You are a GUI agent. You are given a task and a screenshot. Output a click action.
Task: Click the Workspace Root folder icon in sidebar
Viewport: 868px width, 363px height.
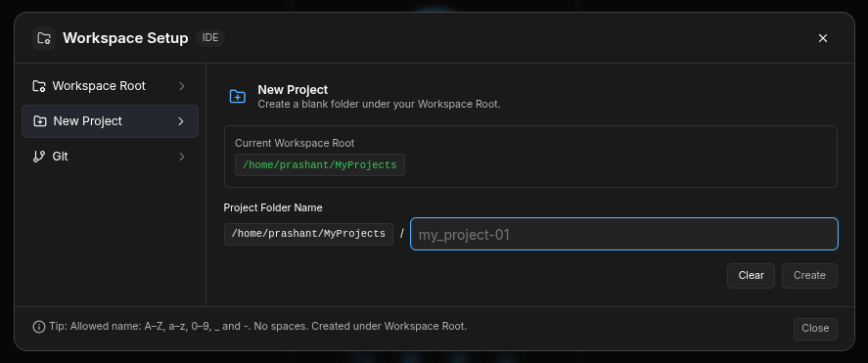coord(39,86)
